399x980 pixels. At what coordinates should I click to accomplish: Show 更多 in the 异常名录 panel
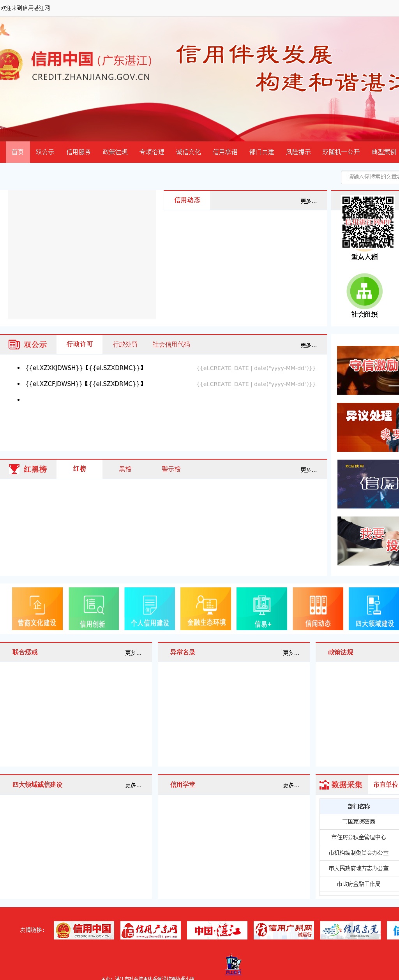click(x=291, y=653)
